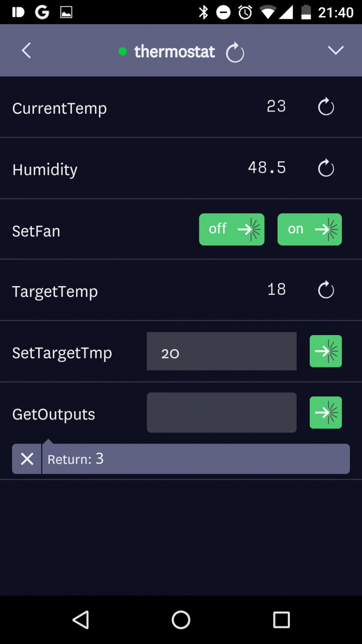Screen dimensions: 362x644
Task: Run the GetOutputs function
Action: tap(326, 413)
